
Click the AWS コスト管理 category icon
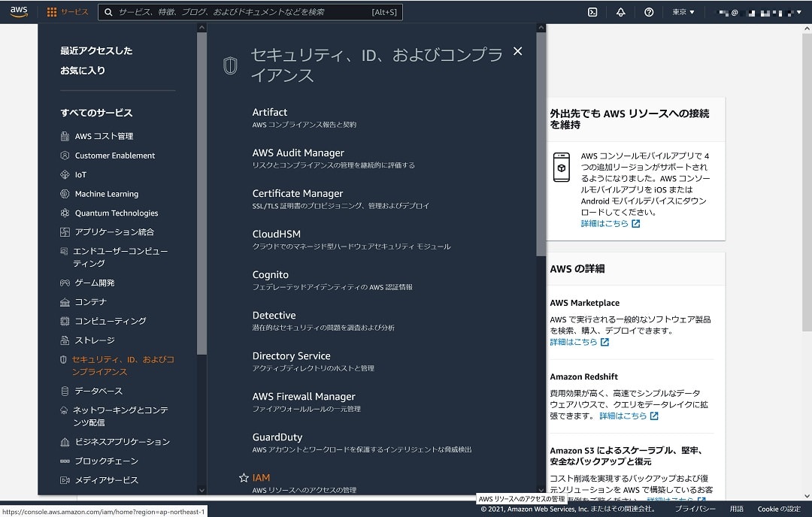(65, 136)
